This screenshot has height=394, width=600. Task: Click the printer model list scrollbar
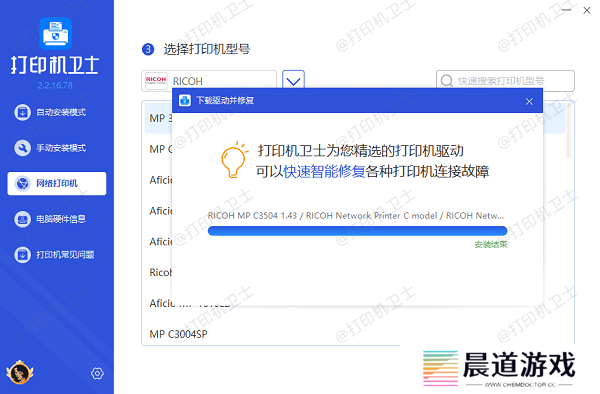coord(568,130)
